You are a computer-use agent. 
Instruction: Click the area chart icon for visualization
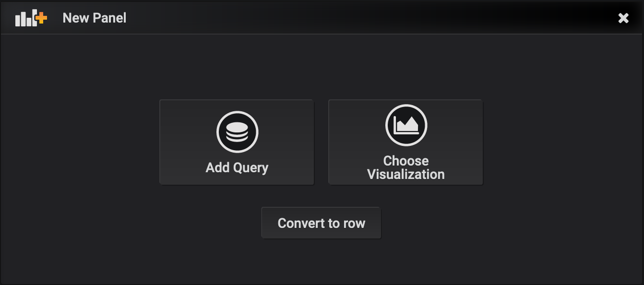click(x=406, y=125)
